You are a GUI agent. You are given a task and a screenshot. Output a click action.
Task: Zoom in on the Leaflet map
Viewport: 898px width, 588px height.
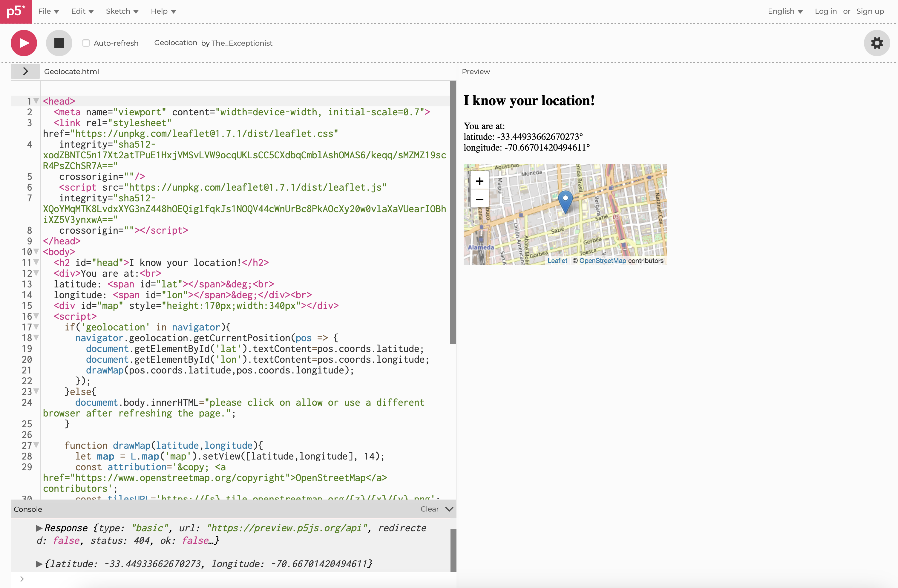[x=479, y=181]
